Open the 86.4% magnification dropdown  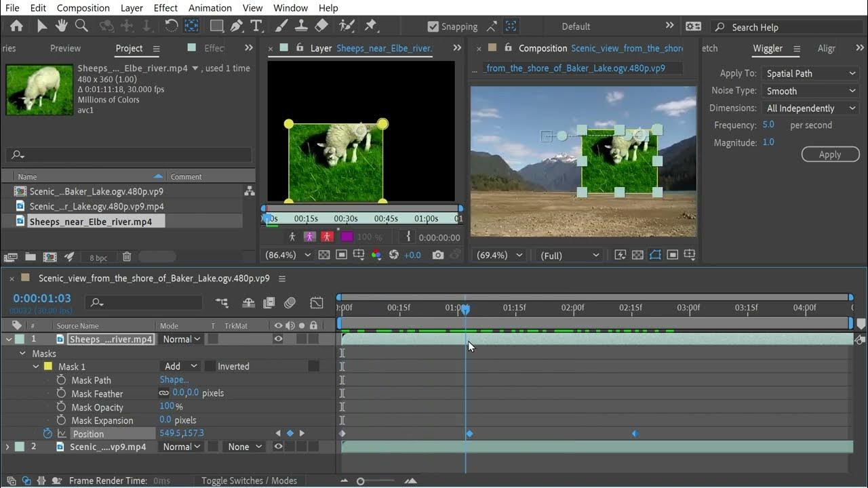pos(288,255)
